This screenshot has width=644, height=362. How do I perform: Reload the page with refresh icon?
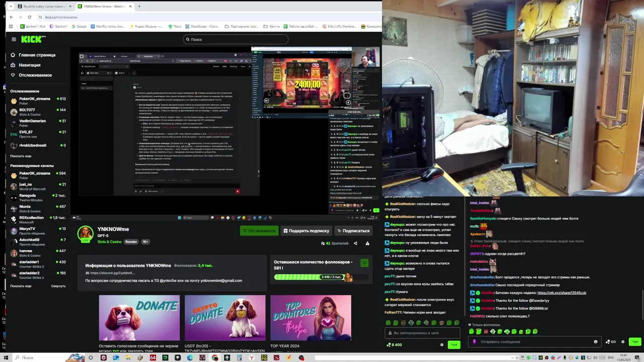[29, 17]
